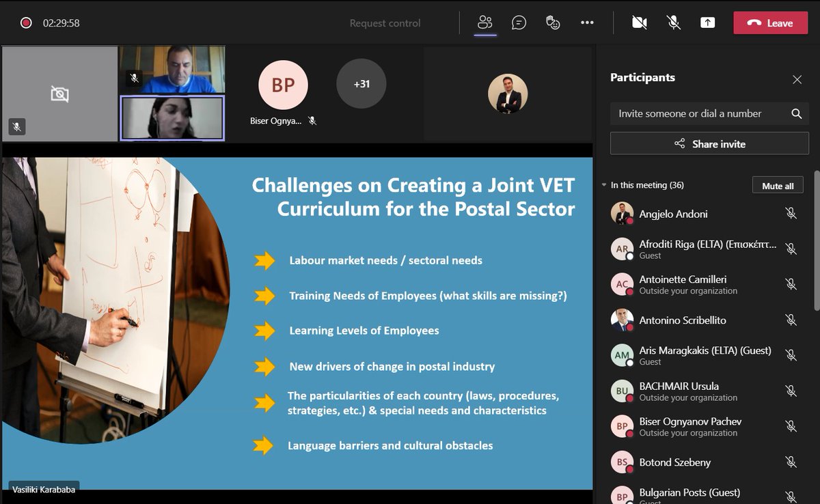Click Botond Szebeny's muted mic icon
This screenshot has width=820, height=504.
pyautogui.click(x=791, y=462)
